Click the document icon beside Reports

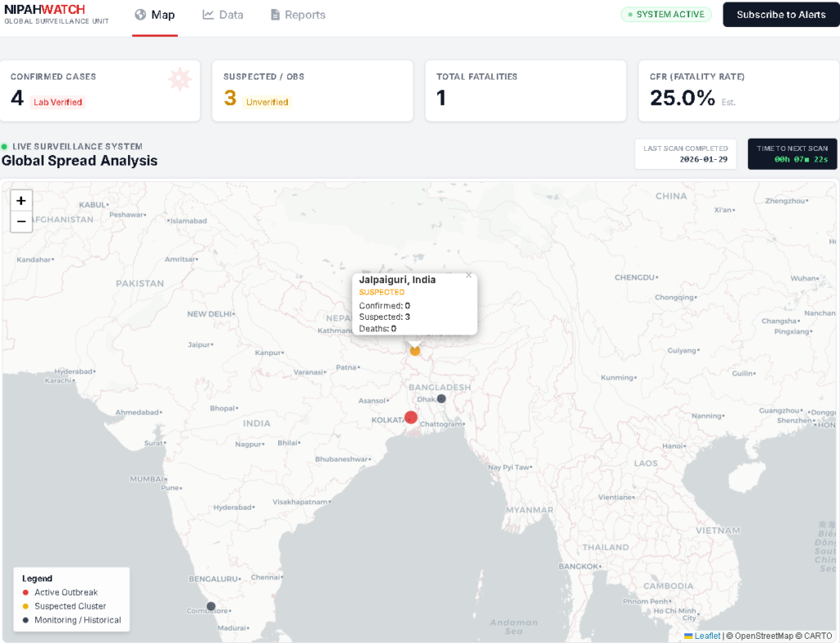point(275,15)
